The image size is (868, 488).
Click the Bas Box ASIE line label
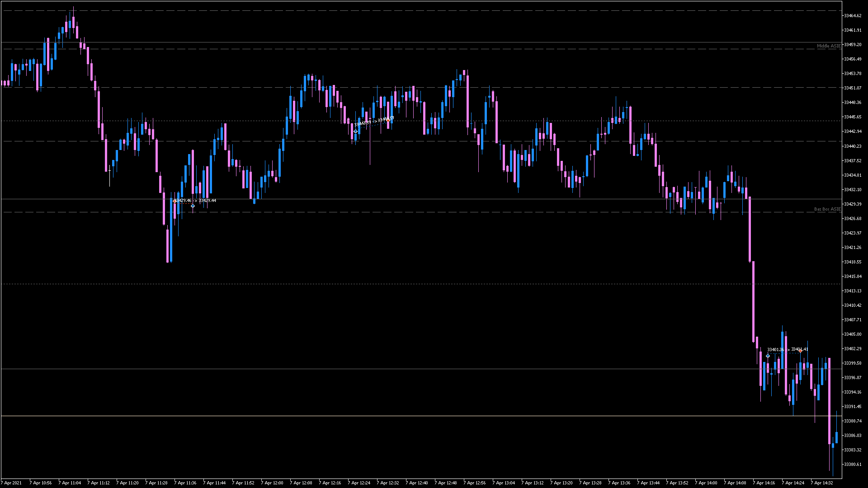(827, 209)
